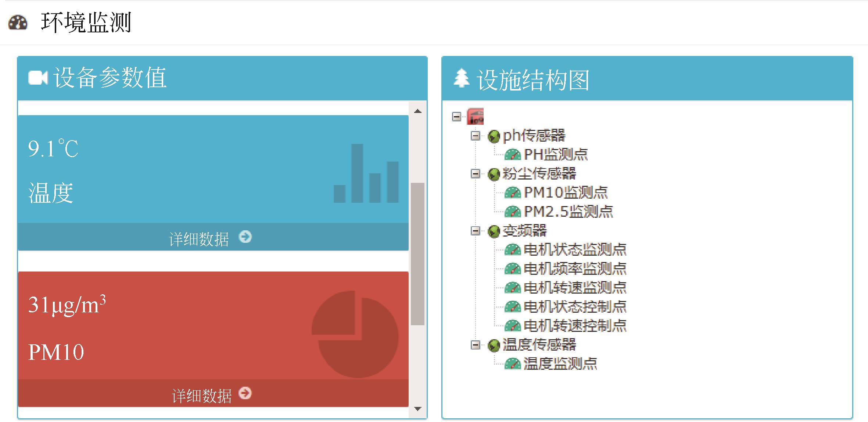Screen dimensions: 868x422
Task: Click the arrow icon next to 温度 详细数据
Action: pyautogui.click(x=245, y=237)
